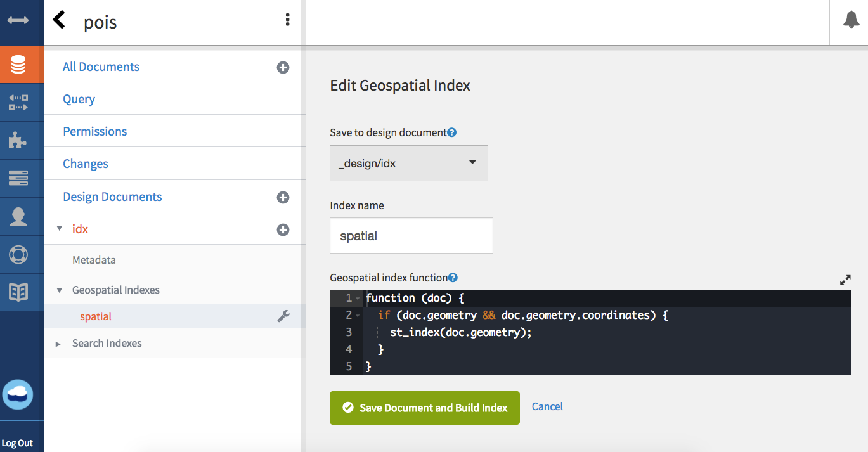The height and width of the screenshot is (452, 868).
Task: Click code line 'function (doc) {'
Action: click(x=416, y=298)
